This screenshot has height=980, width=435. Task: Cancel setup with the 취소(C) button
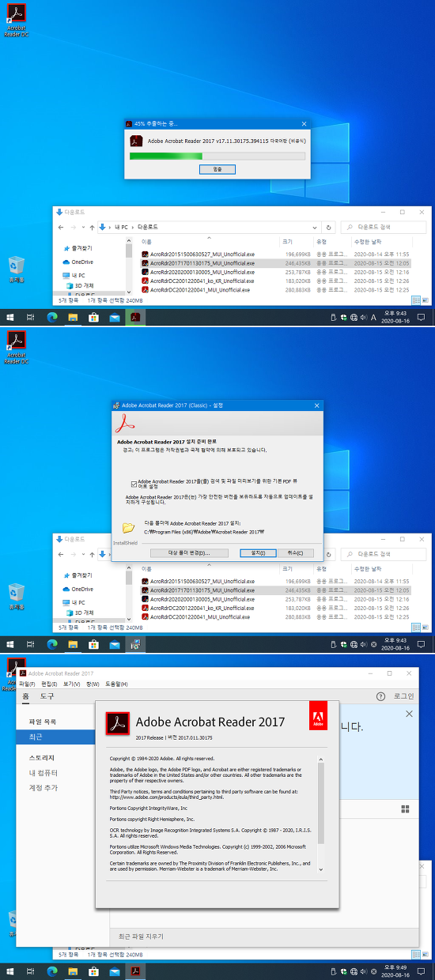[x=295, y=552]
